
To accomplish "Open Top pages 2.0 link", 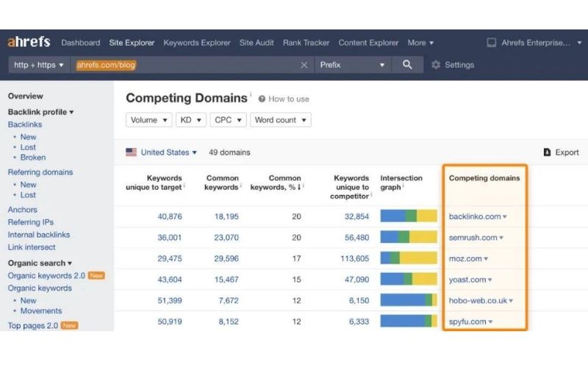I will point(33,325).
